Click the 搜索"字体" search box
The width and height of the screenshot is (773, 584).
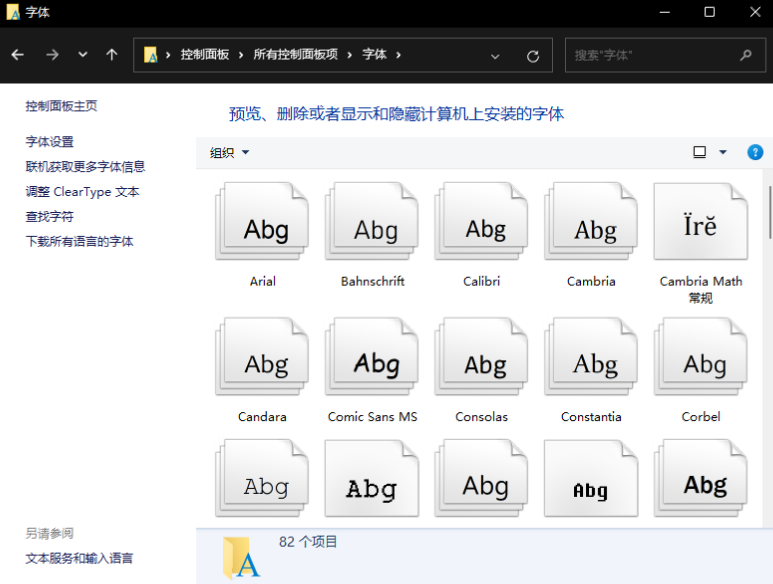click(650, 56)
